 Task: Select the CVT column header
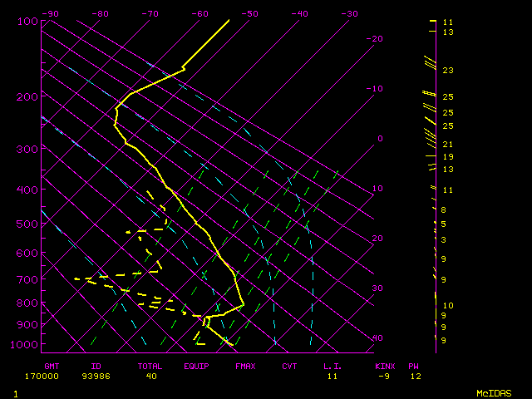289,366
